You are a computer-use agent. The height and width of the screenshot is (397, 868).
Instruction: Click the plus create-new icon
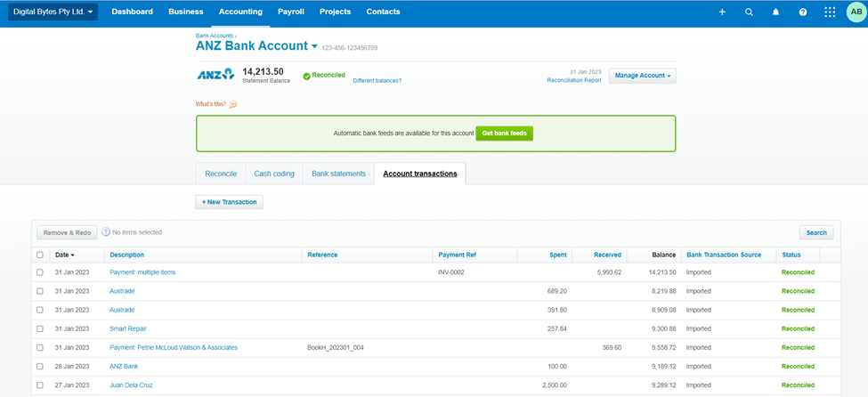(722, 12)
